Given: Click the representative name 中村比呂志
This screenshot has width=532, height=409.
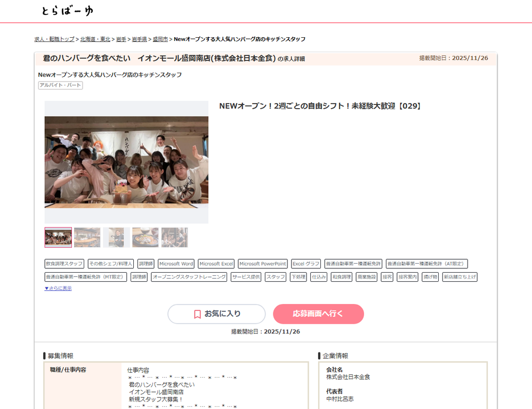Looking at the screenshot, I should [x=340, y=399].
